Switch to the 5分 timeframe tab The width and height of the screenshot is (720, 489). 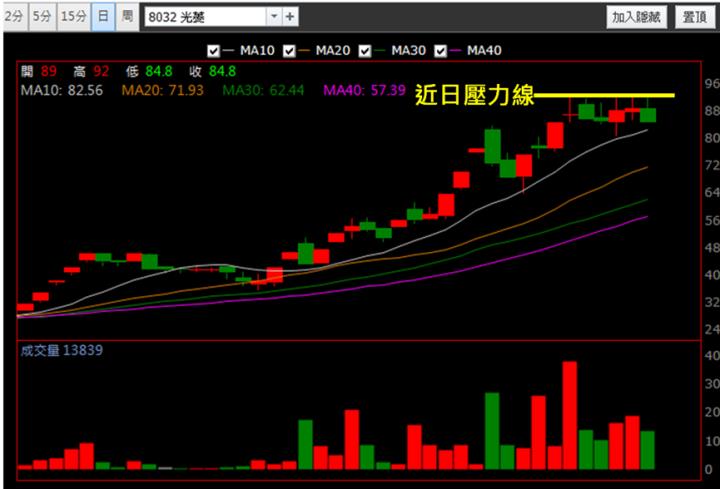[42, 17]
